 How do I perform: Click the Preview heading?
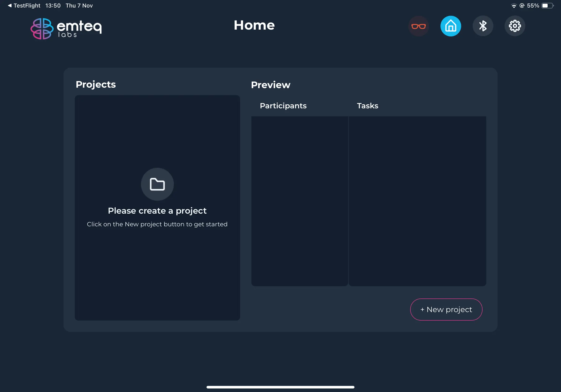tap(271, 85)
